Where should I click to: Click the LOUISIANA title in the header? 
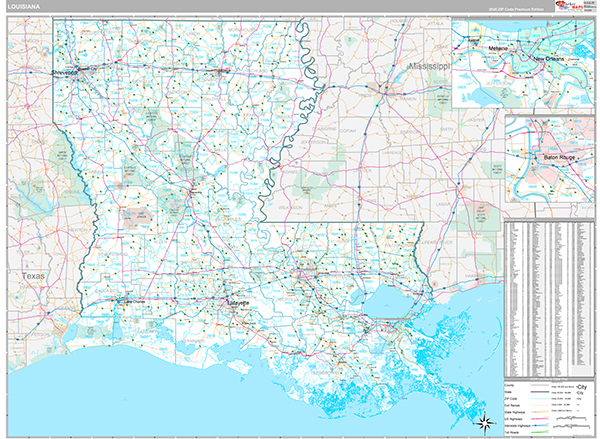point(24,7)
